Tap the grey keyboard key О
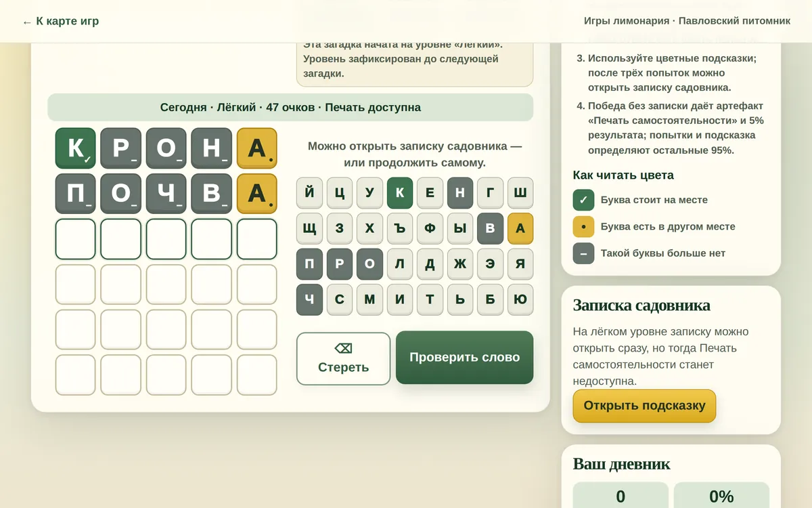Screen dimensions: 812x508 (x=369, y=264)
